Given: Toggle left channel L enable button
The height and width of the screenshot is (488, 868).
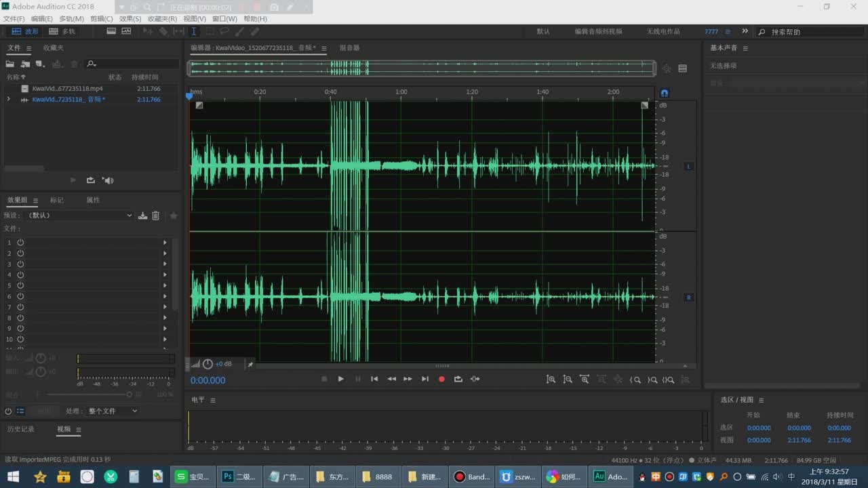Looking at the screenshot, I should (689, 166).
